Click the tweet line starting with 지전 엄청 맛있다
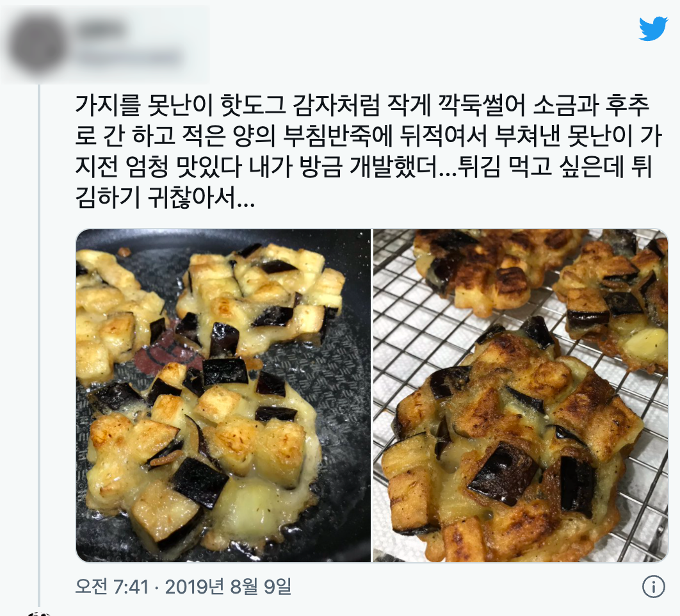Viewport: 680px width, 616px height. click(x=364, y=166)
